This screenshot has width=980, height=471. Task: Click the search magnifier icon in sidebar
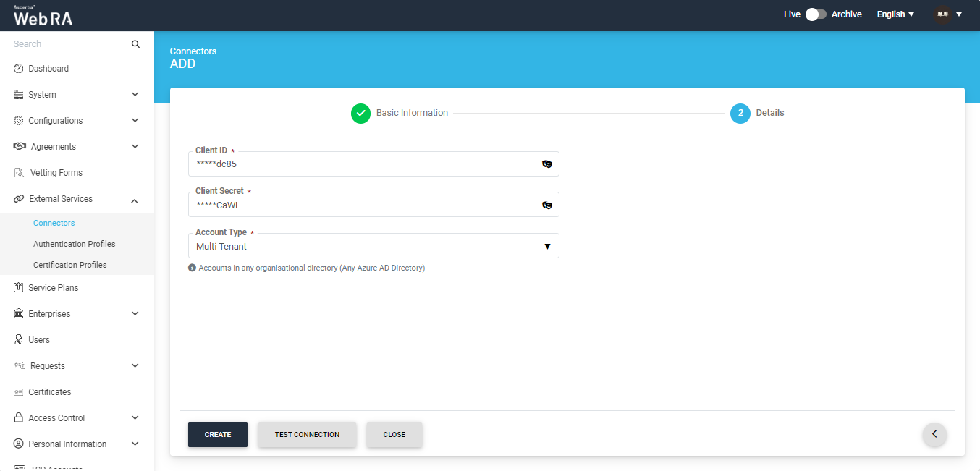135,44
